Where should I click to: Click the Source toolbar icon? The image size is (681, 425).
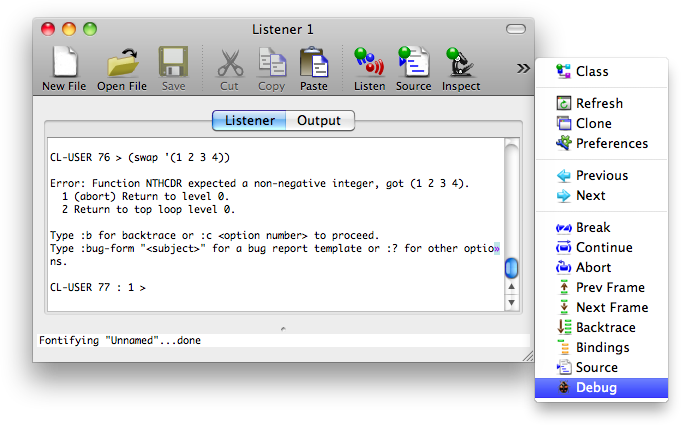[413, 64]
